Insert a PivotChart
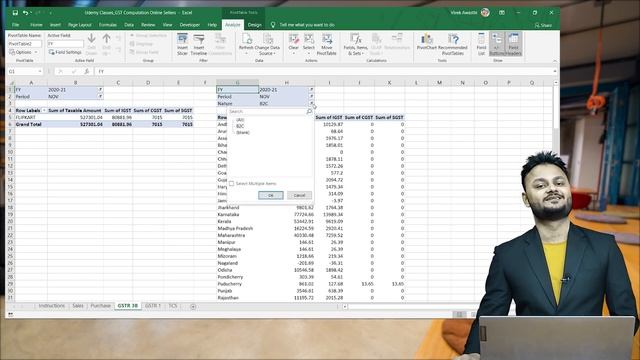 pos(427,42)
